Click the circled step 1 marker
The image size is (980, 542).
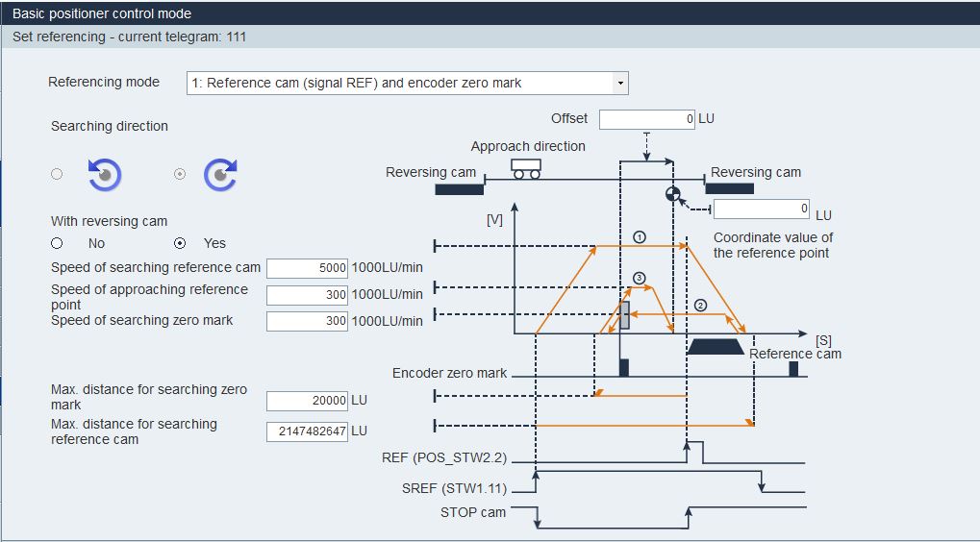click(639, 237)
